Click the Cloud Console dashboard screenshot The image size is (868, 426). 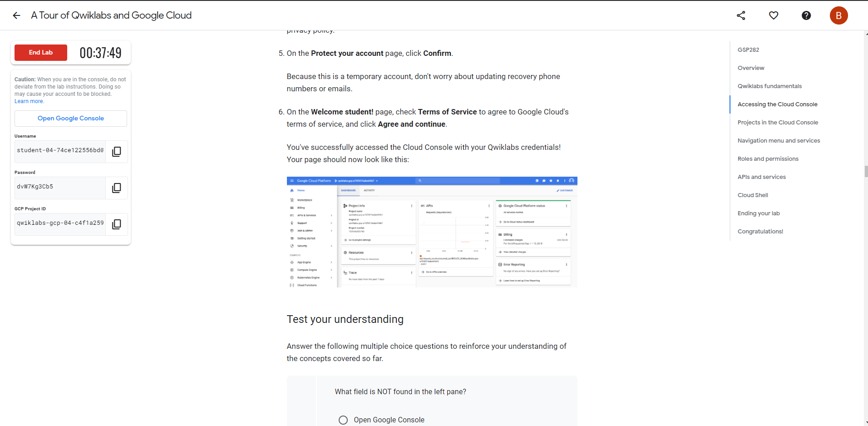(x=432, y=232)
